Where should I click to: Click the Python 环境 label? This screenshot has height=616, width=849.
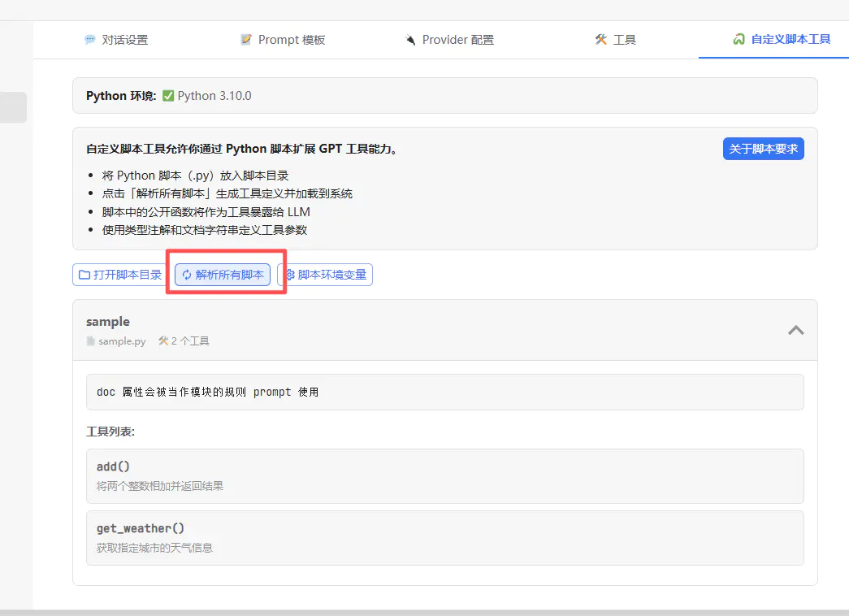(x=121, y=96)
